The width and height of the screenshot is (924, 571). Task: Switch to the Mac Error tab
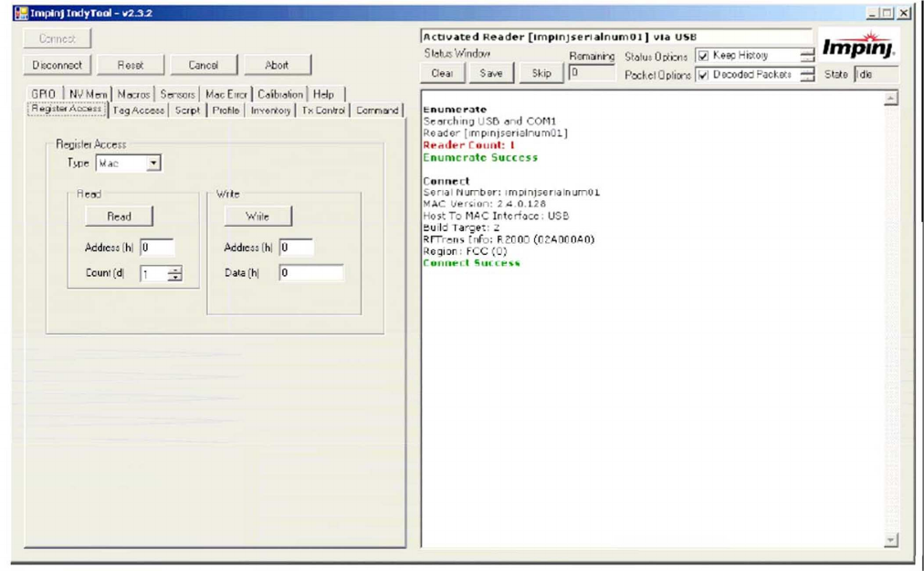226,94
